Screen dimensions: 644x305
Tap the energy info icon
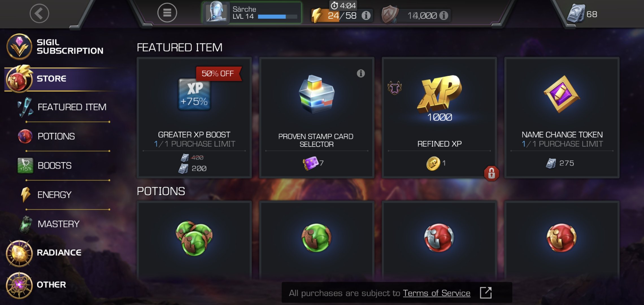pyautogui.click(x=366, y=15)
